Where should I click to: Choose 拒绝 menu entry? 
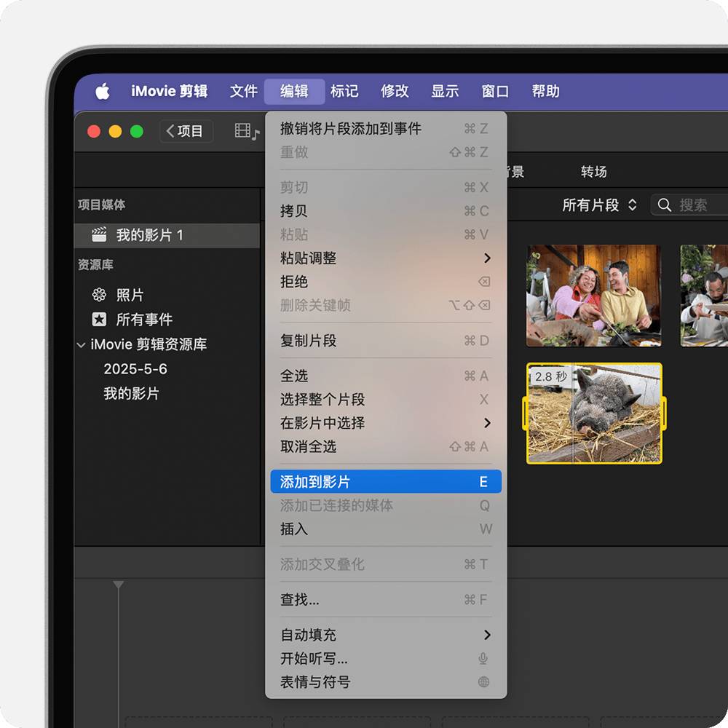click(385, 281)
